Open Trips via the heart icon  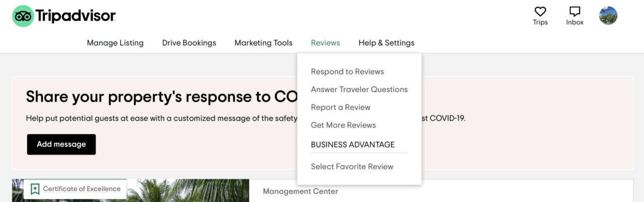[540, 12]
